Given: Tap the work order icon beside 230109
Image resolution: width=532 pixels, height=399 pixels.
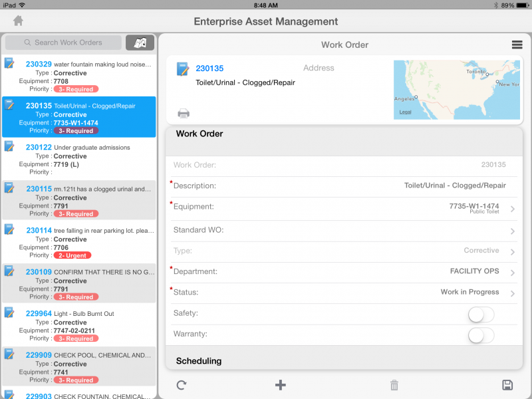Looking at the screenshot, I should click(9, 271).
